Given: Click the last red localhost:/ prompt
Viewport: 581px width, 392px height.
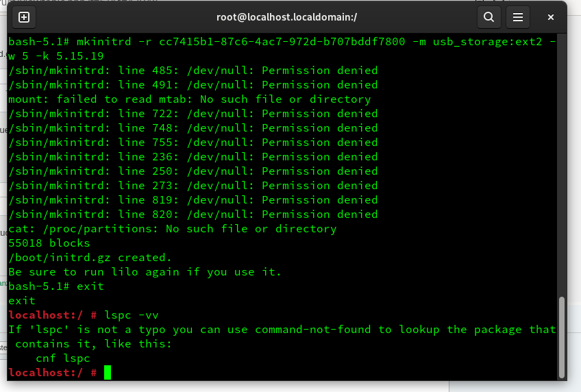Looking at the screenshot, I should point(52,372).
